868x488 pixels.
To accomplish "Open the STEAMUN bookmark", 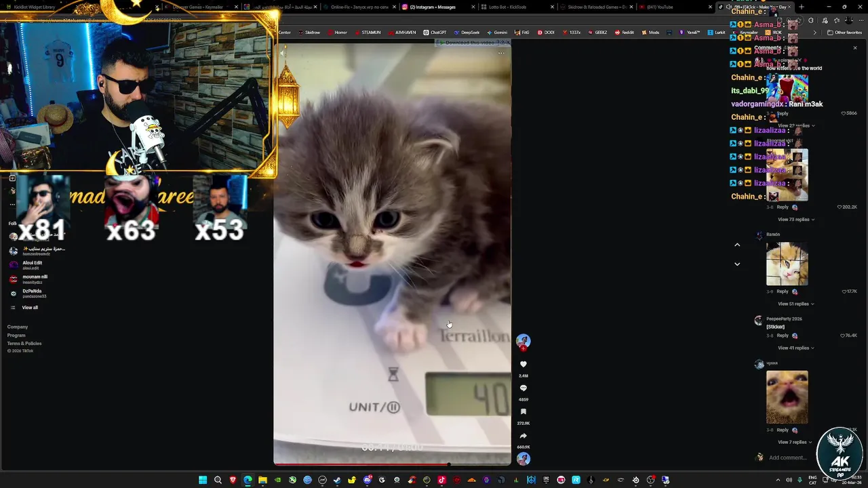I will coord(367,33).
